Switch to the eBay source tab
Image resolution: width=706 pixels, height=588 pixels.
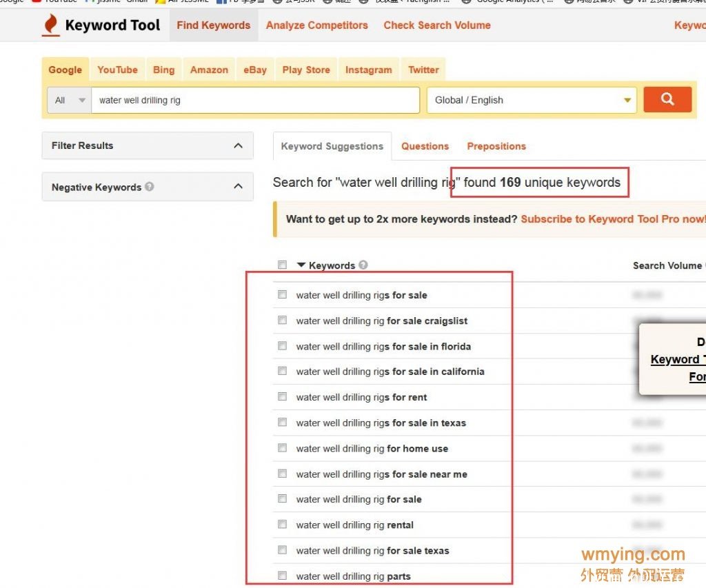(255, 70)
